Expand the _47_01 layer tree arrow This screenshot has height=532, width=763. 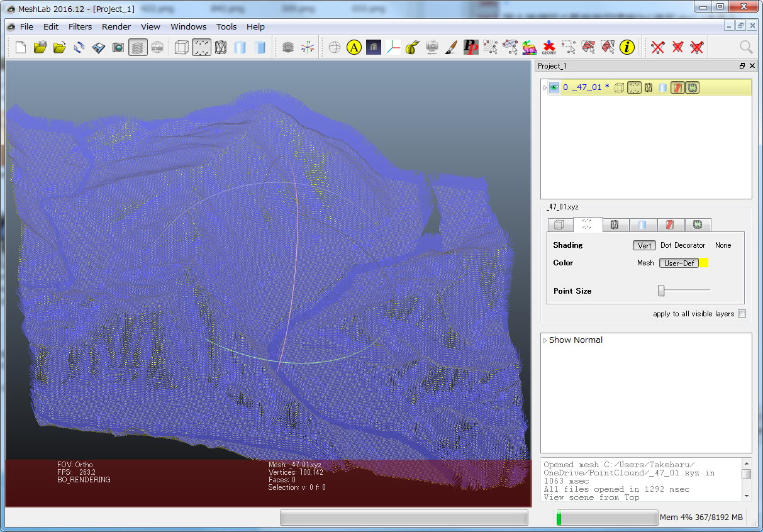pyautogui.click(x=545, y=88)
